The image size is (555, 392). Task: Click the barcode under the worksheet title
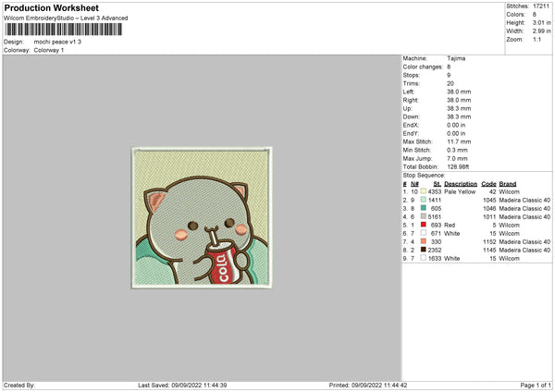[63, 30]
